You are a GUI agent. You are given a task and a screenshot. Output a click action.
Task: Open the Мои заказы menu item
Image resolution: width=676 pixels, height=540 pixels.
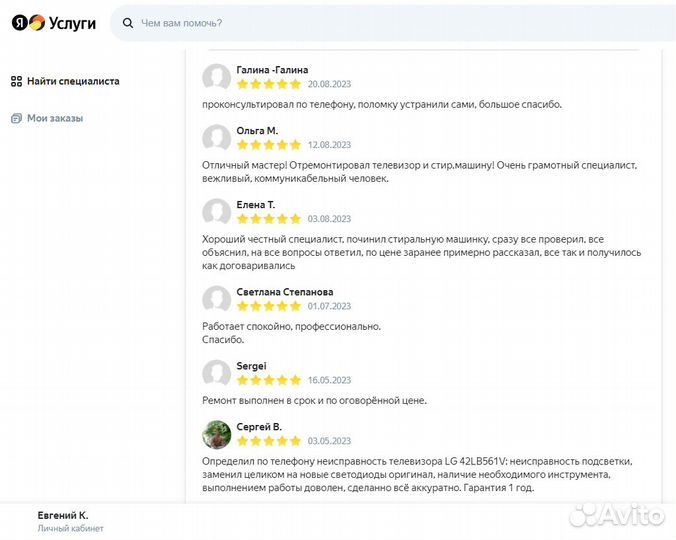click(x=55, y=118)
